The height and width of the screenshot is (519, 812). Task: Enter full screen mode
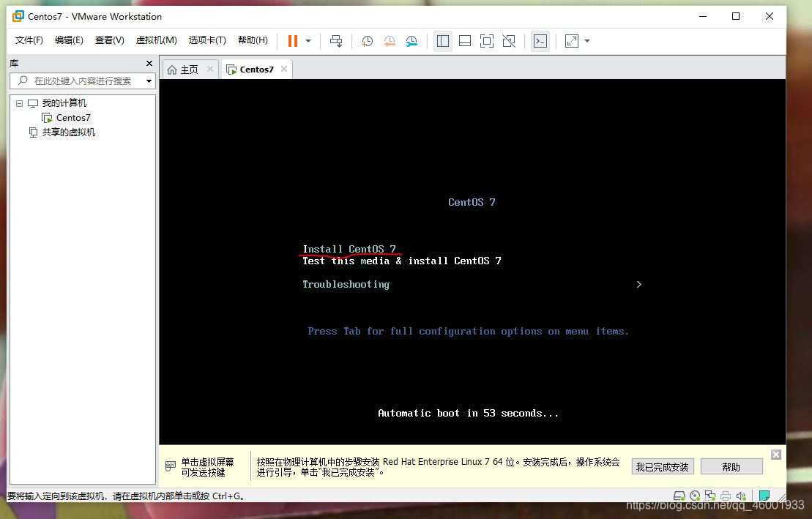pos(487,41)
